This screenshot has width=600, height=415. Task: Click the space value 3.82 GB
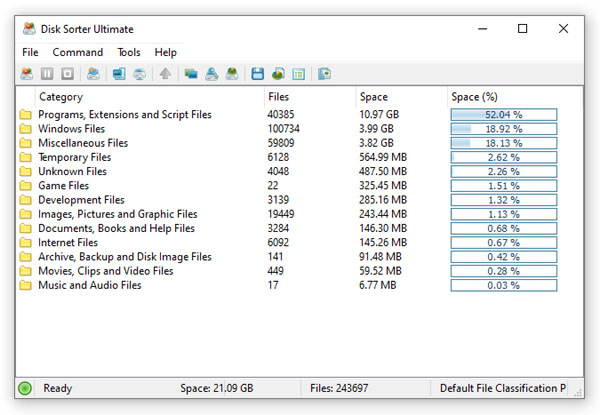377,143
